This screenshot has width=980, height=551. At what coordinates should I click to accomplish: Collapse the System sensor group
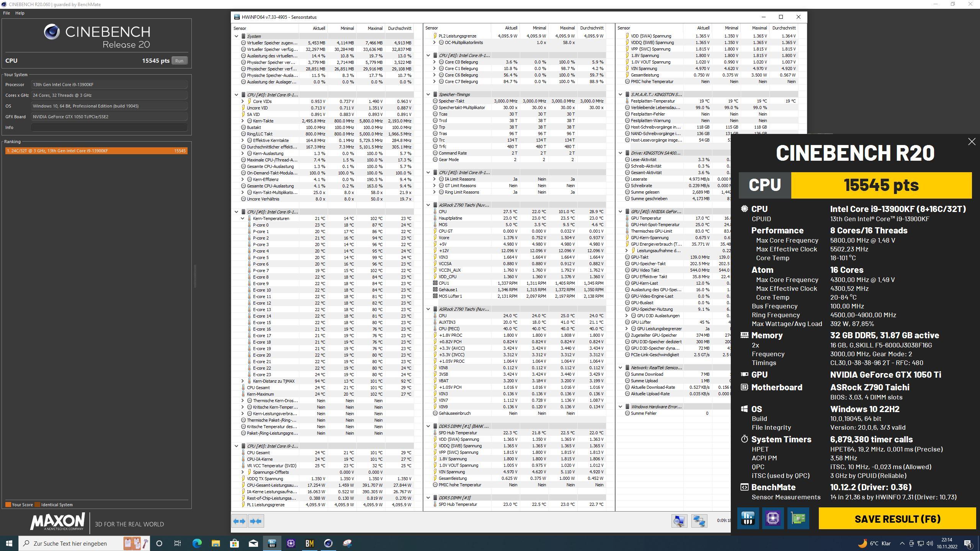tap(236, 36)
